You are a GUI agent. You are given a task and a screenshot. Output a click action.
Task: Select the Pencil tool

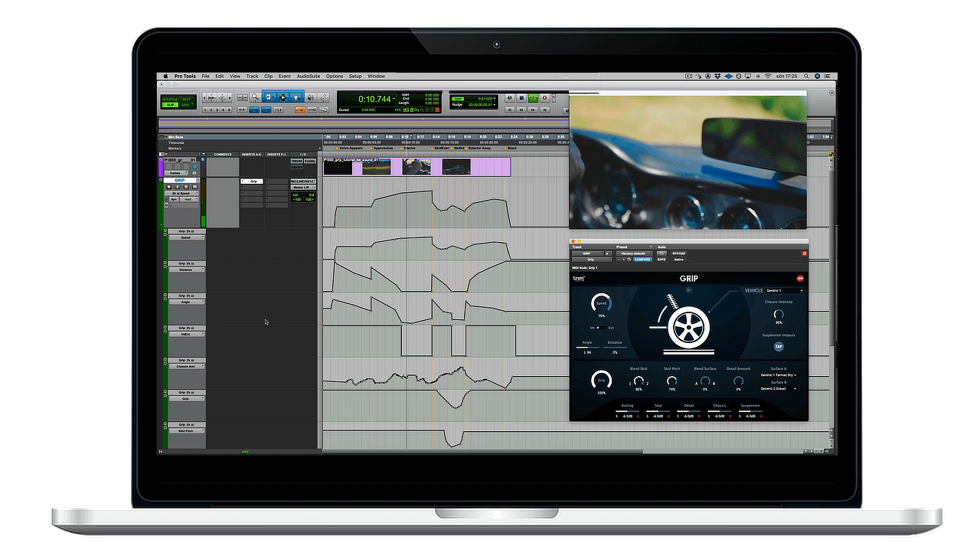pos(322,98)
